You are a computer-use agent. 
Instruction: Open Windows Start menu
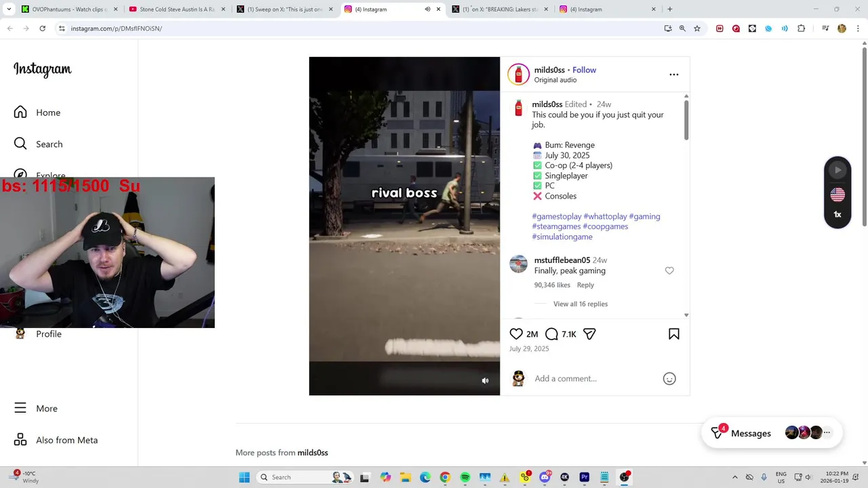pyautogui.click(x=244, y=477)
